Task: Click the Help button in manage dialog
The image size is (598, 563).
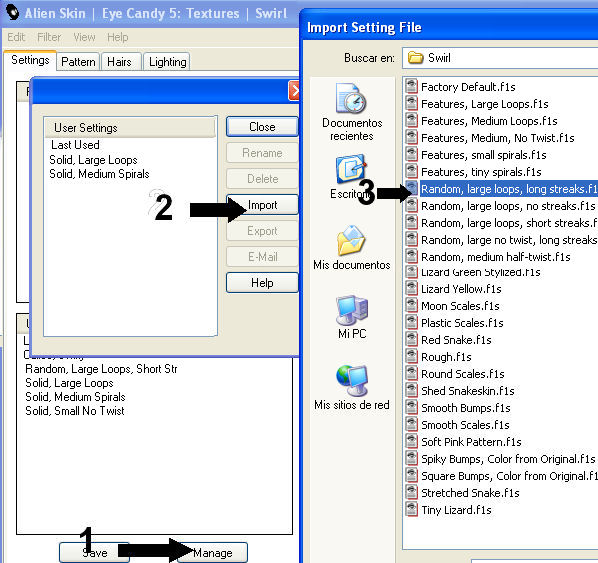Action: pos(262,283)
